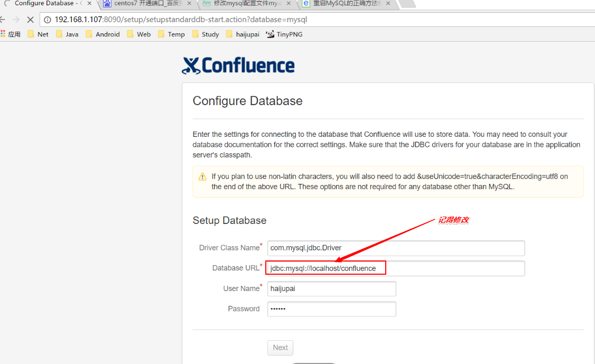
Task: Open the haijupai bookmark folder
Action: [243, 34]
